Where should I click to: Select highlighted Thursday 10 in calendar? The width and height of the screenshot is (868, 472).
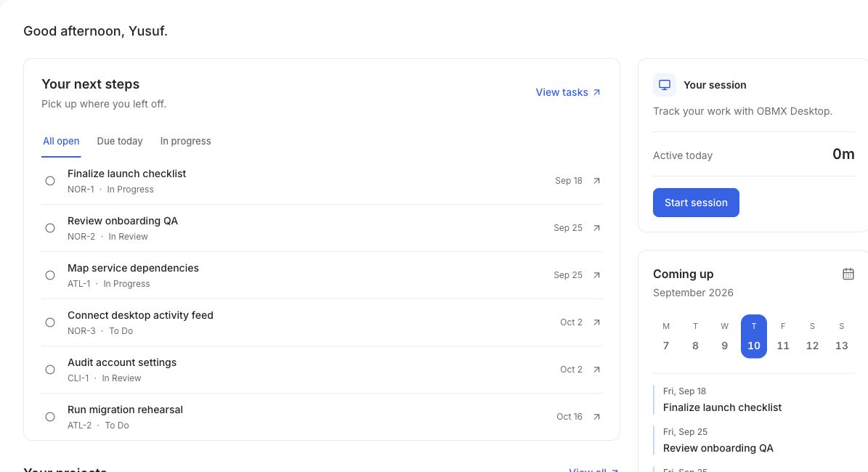point(754,336)
